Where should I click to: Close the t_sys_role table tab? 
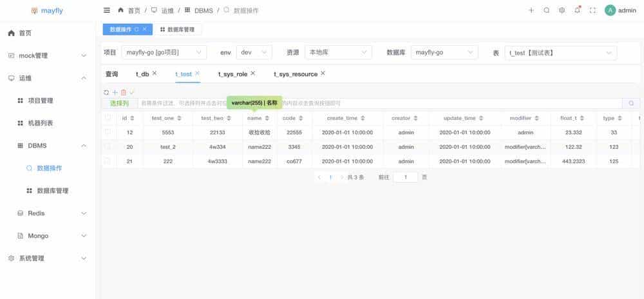[252, 73]
